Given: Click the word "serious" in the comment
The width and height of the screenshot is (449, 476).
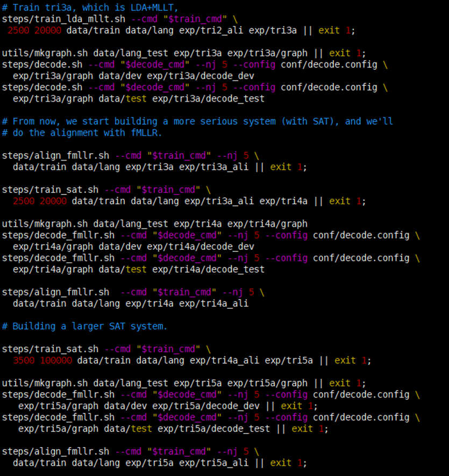Looking at the screenshot, I should click(x=219, y=121).
